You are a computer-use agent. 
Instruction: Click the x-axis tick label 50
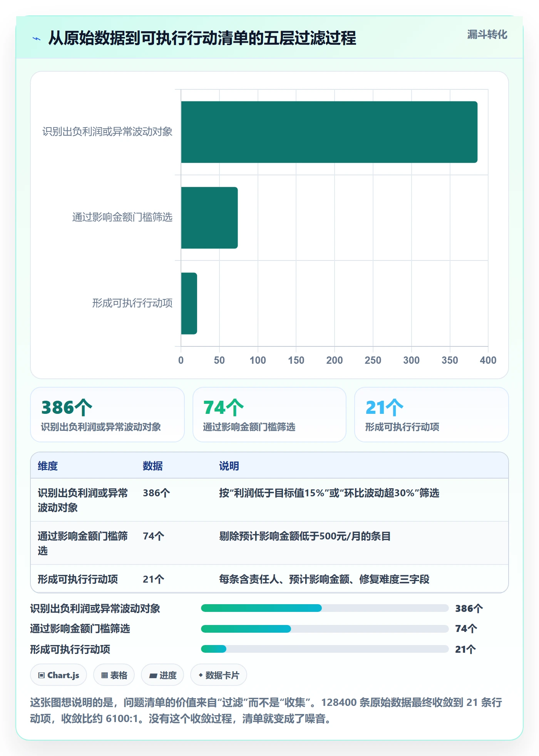click(219, 360)
